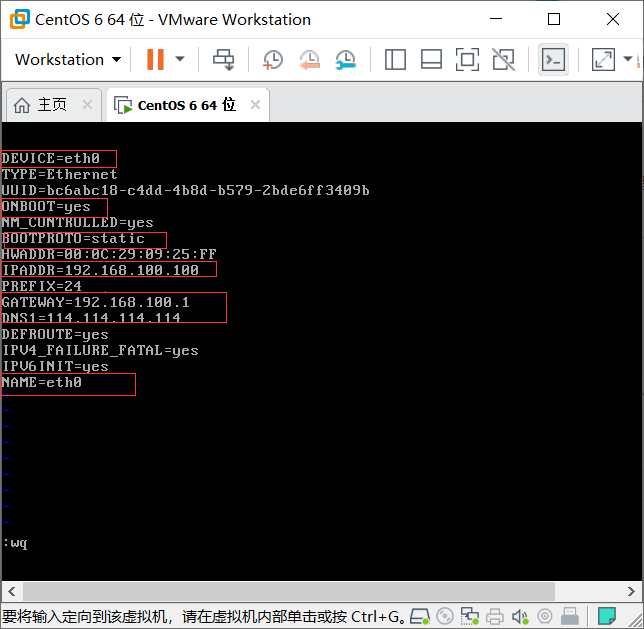This screenshot has width=644, height=629.
Task: Click the DEFROUTE=yes line
Action: click(55, 334)
